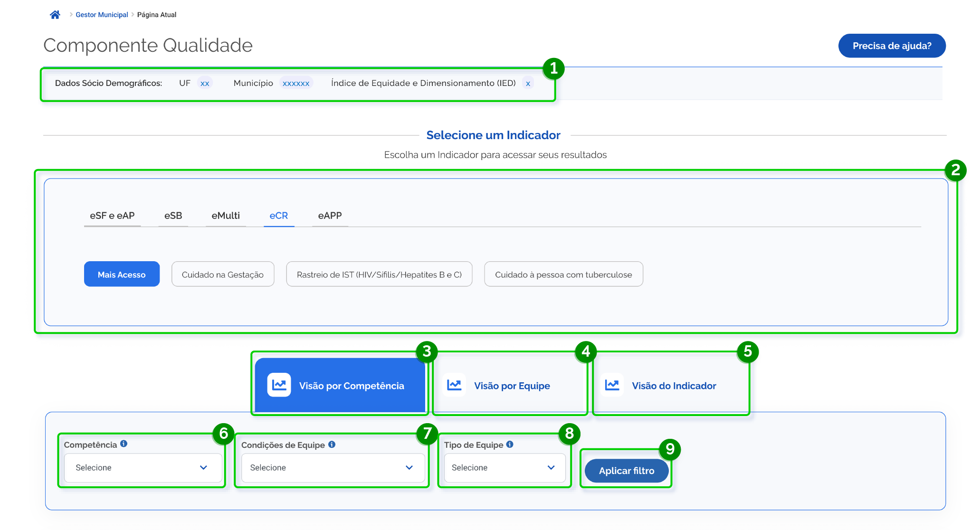Viewport: 980px width, 530px height.
Task: Switch to the eMulti tab
Action: 226,216
